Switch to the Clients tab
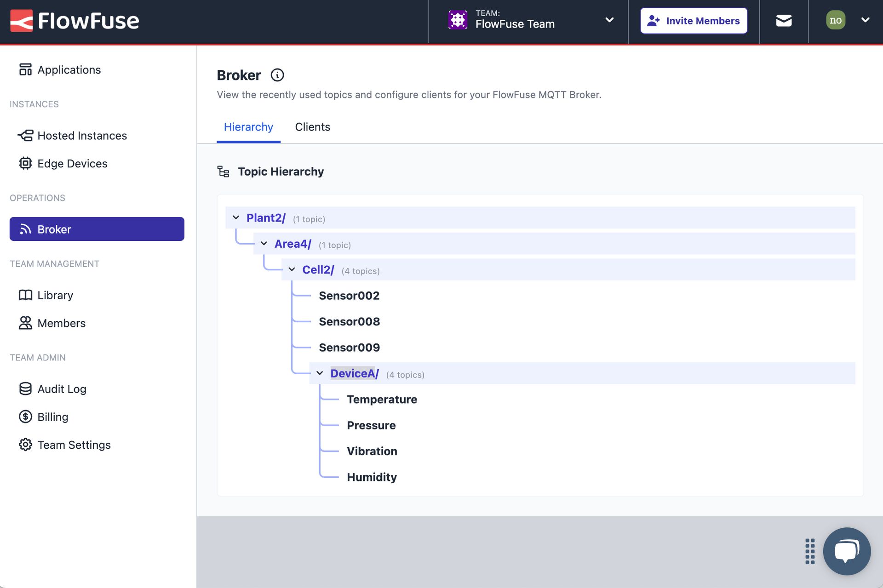The height and width of the screenshot is (588, 883). pyautogui.click(x=312, y=126)
